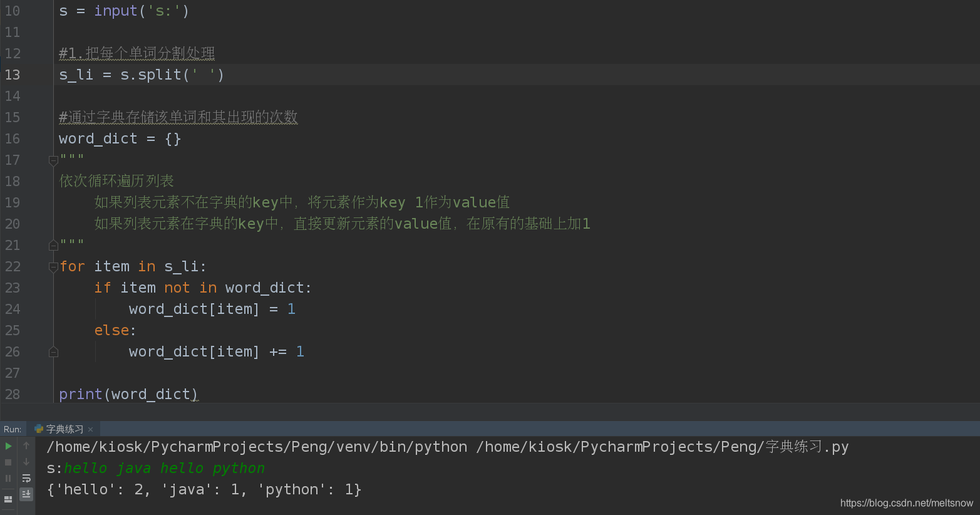This screenshot has height=515, width=980.
Task: Click the green input text hello java hello python
Action: click(164, 468)
